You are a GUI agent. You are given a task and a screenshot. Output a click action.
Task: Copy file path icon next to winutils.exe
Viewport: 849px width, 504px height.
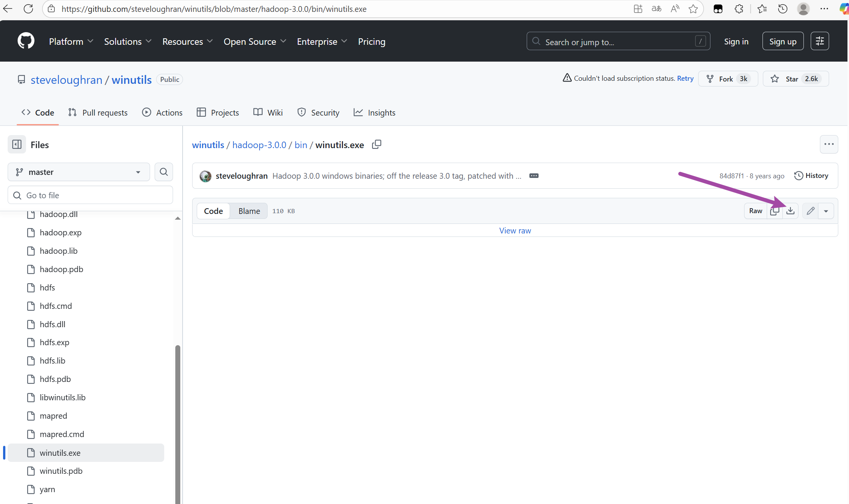coord(377,144)
